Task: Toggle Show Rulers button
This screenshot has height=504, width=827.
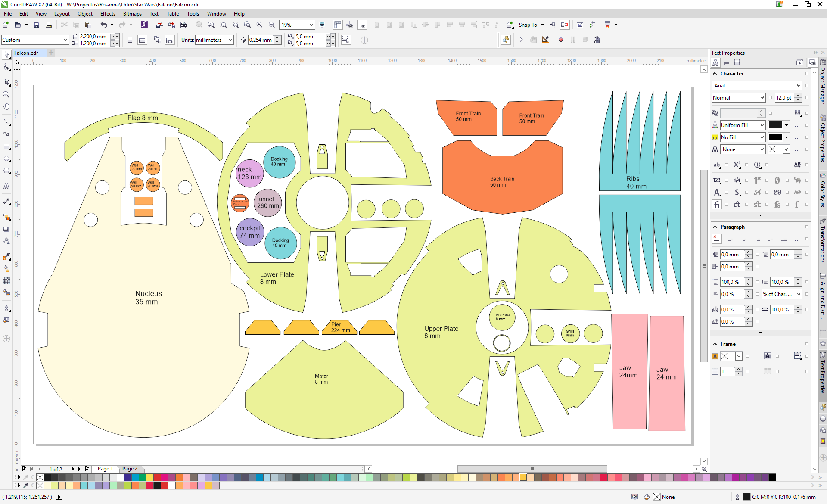Action: (338, 25)
